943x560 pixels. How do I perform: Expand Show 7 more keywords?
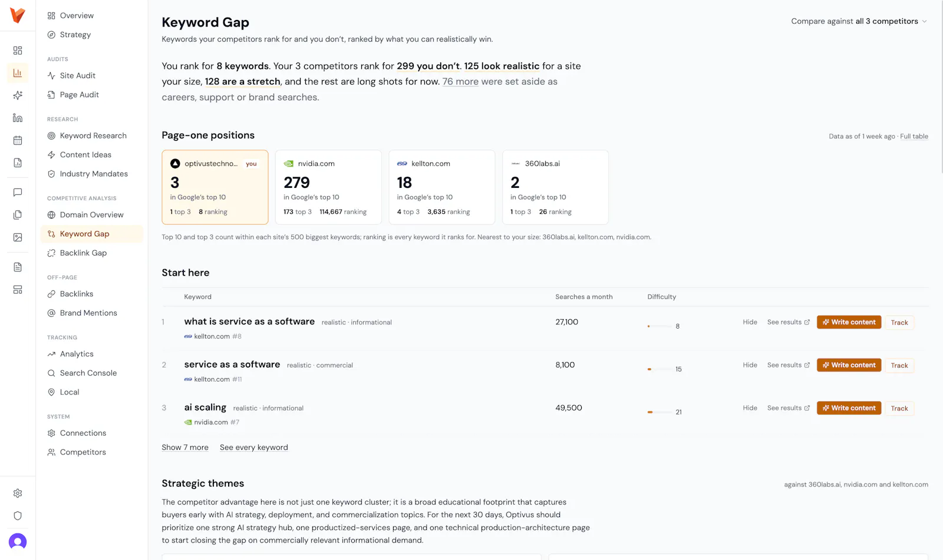click(185, 448)
